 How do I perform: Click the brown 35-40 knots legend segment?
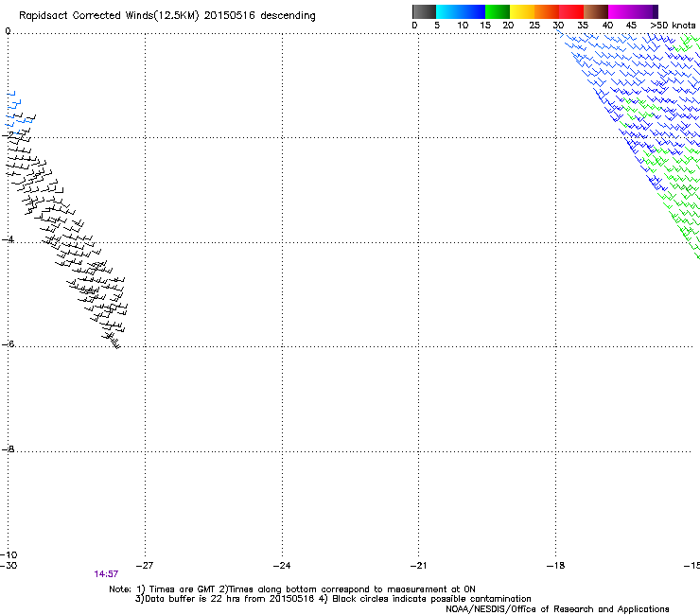pos(596,11)
